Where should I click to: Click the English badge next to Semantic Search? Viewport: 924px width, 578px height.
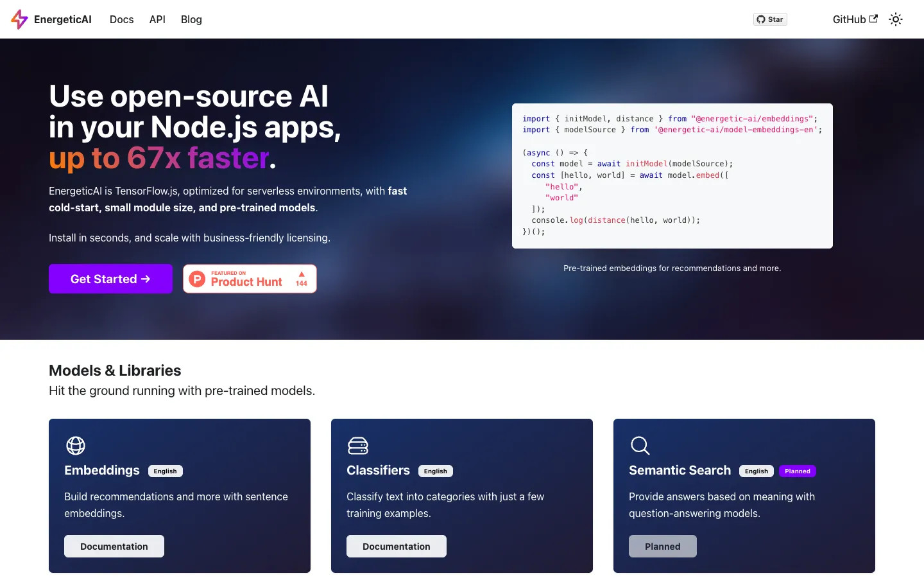(x=757, y=471)
